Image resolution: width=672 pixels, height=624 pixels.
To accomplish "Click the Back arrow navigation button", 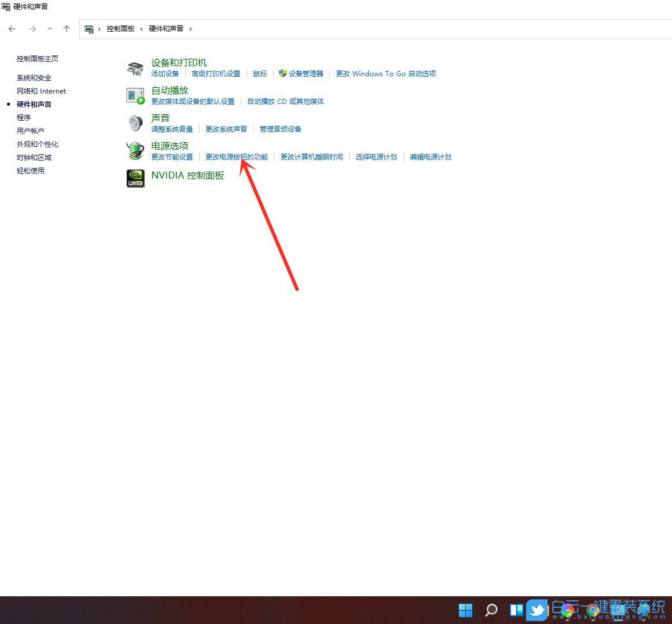I will pos(12,28).
